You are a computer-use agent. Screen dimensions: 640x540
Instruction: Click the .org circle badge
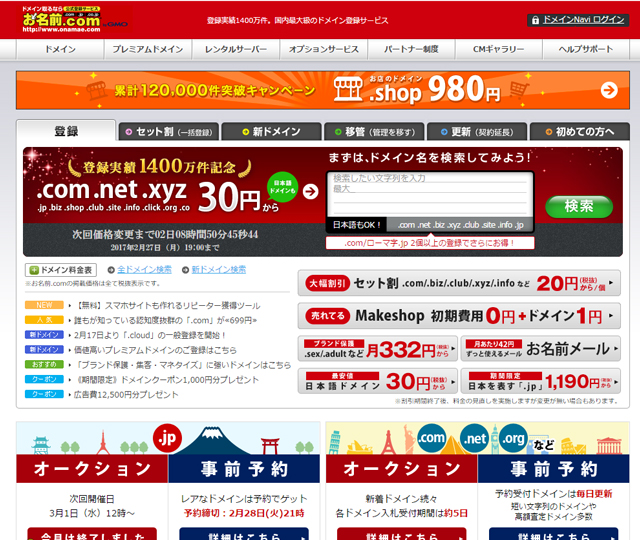click(513, 438)
